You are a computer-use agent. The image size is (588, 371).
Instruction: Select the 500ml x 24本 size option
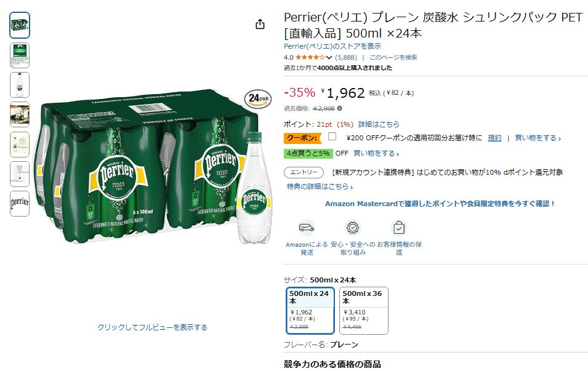click(x=310, y=311)
